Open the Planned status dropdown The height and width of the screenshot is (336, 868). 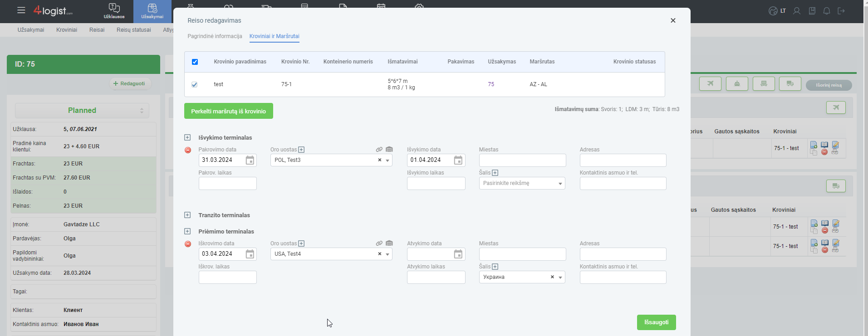click(82, 111)
